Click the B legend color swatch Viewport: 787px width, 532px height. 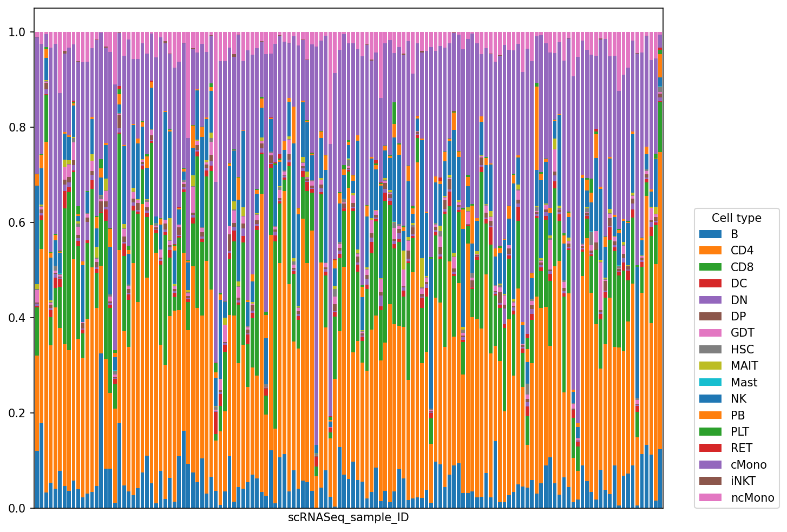pyautogui.click(x=711, y=234)
